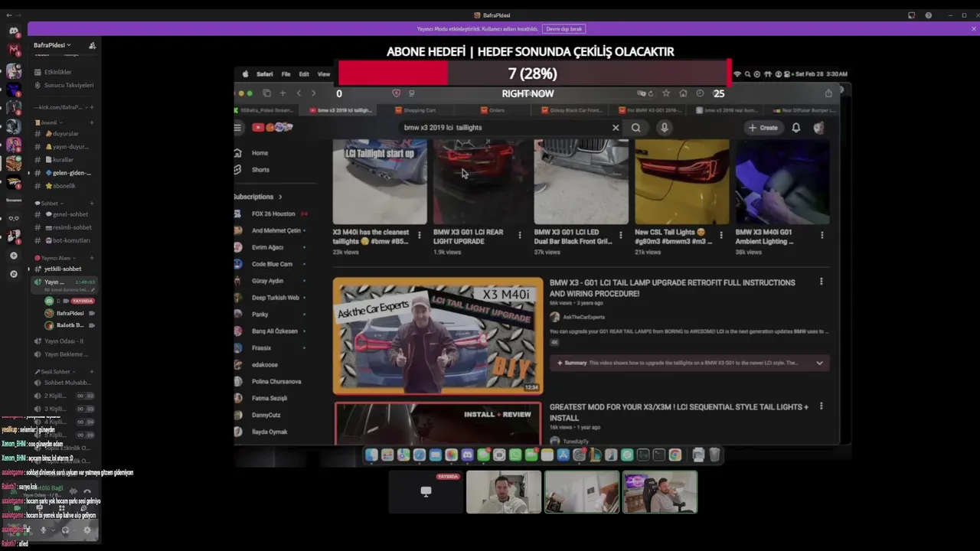Click the pencil icon on the Yayın voice channel
The image size is (980, 551).
tap(93, 291)
